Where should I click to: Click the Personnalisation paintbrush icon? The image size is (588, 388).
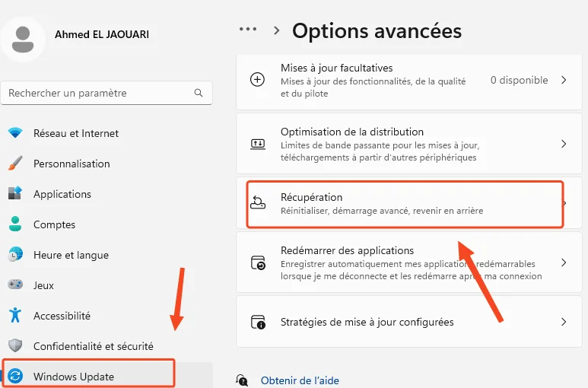[15, 164]
